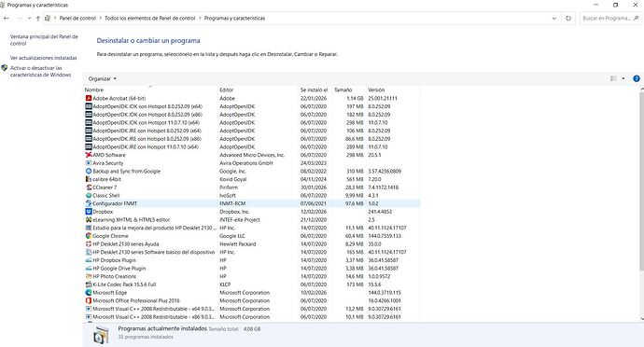Select Microsoft Visual C++ 2008 Redistributable x64 row
Image resolution: width=644 pixels, height=347 pixels.
pos(252,309)
